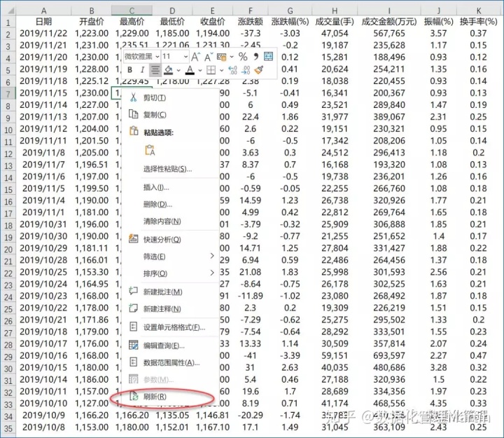Click the scissors icon for 剪切(T)
This screenshot has width=504, height=438.
(x=134, y=97)
